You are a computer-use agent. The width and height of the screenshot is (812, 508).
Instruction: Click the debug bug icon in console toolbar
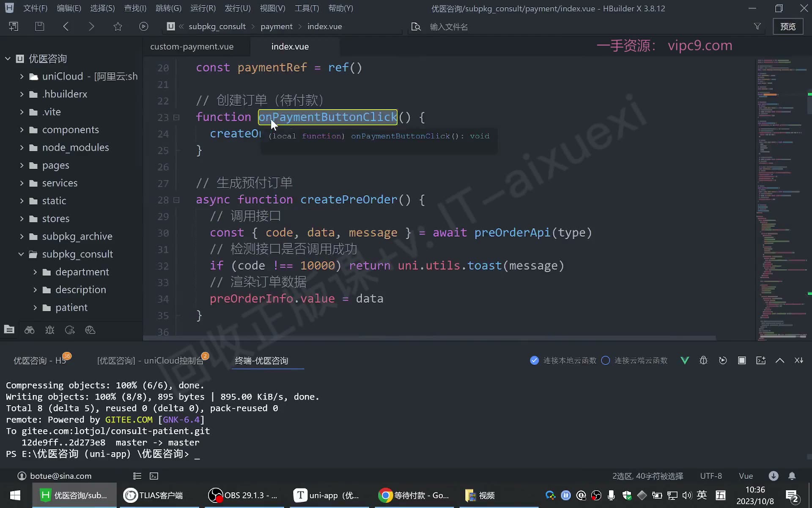[703, 360]
